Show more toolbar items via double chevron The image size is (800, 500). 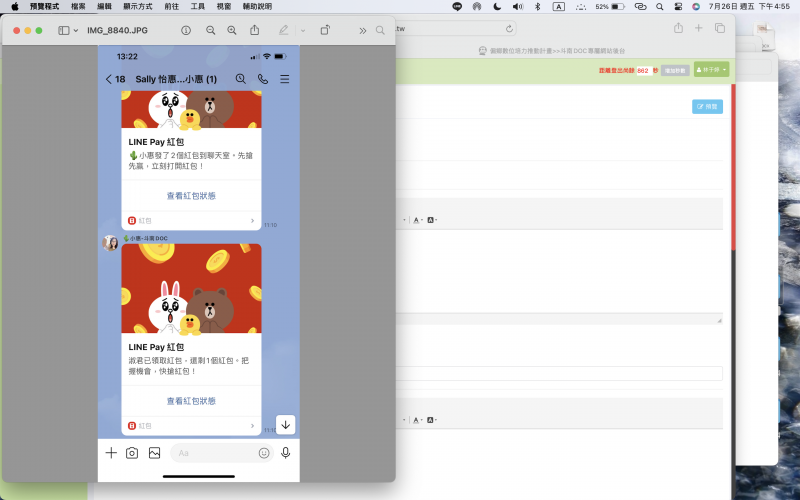(x=363, y=30)
